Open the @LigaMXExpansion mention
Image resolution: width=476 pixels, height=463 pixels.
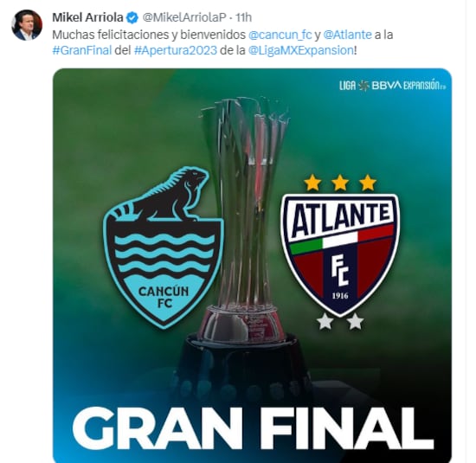[301, 50]
